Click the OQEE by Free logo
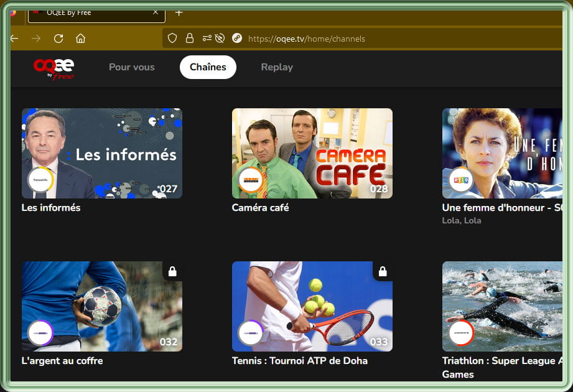The image size is (573, 392). pyautogui.click(x=54, y=68)
